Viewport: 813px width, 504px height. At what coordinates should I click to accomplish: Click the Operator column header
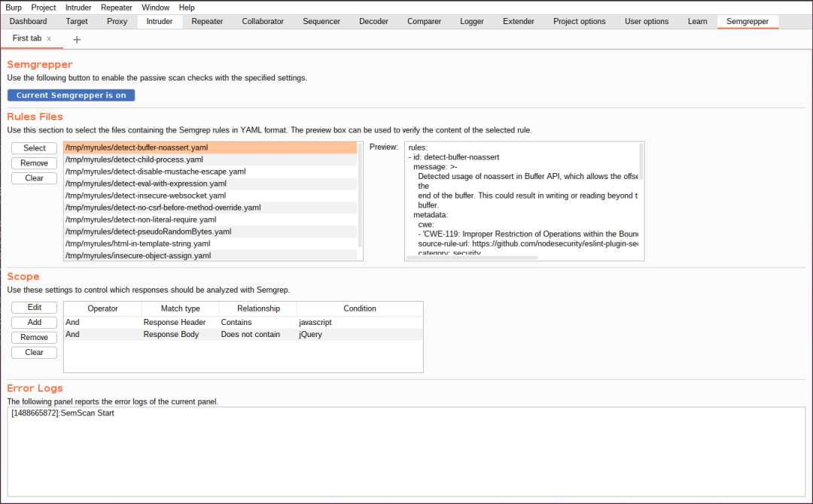[102, 308]
